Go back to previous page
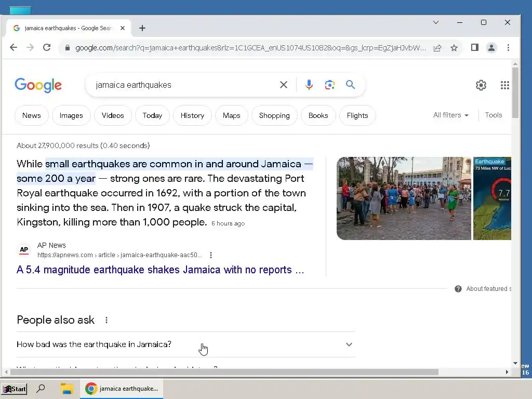Viewport: 532px width, 399px height. [x=14, y=47]
